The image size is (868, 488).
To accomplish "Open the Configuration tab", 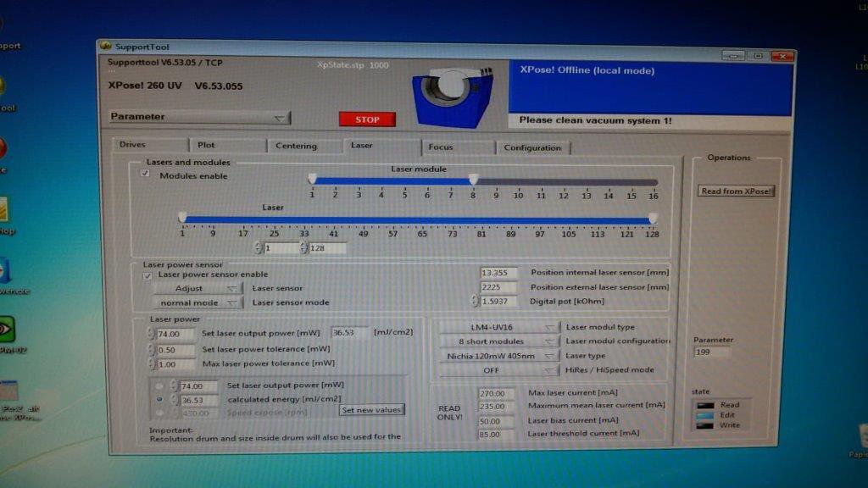I will 532,147.
